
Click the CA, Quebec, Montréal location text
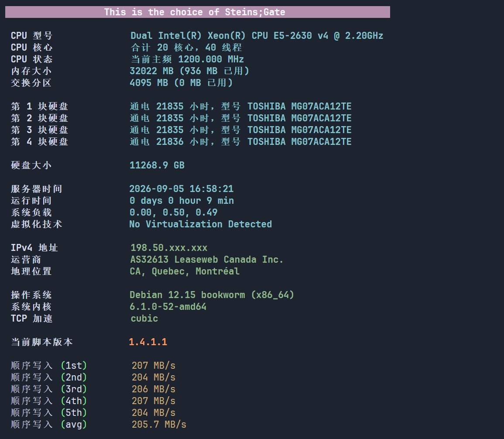[x=185, y=271]
